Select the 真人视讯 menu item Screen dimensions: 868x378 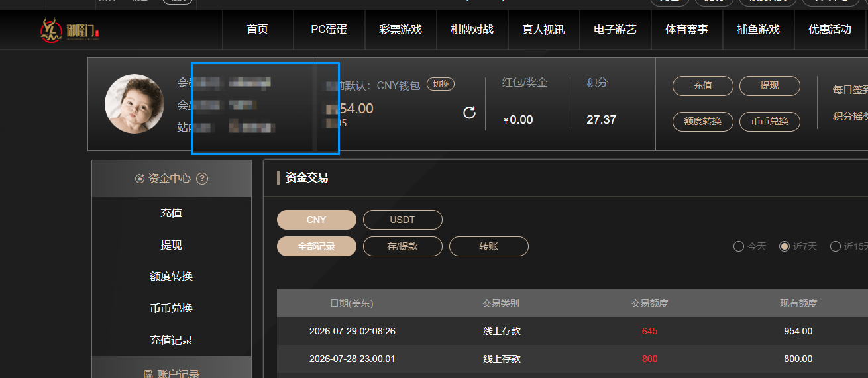coord(544,30)
